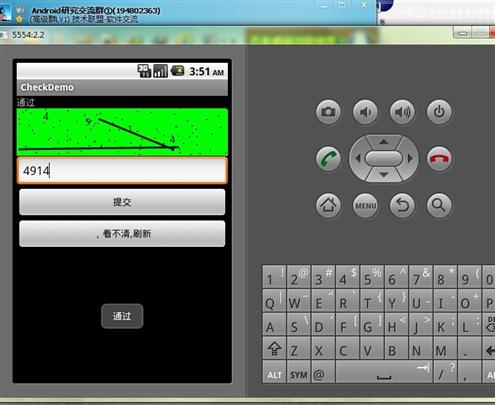Image resolution: width=495 pixels, height=405 pixels.
Task: Raise volume with the volume up button
Action: pyautogui.click(x=402, y=112)
